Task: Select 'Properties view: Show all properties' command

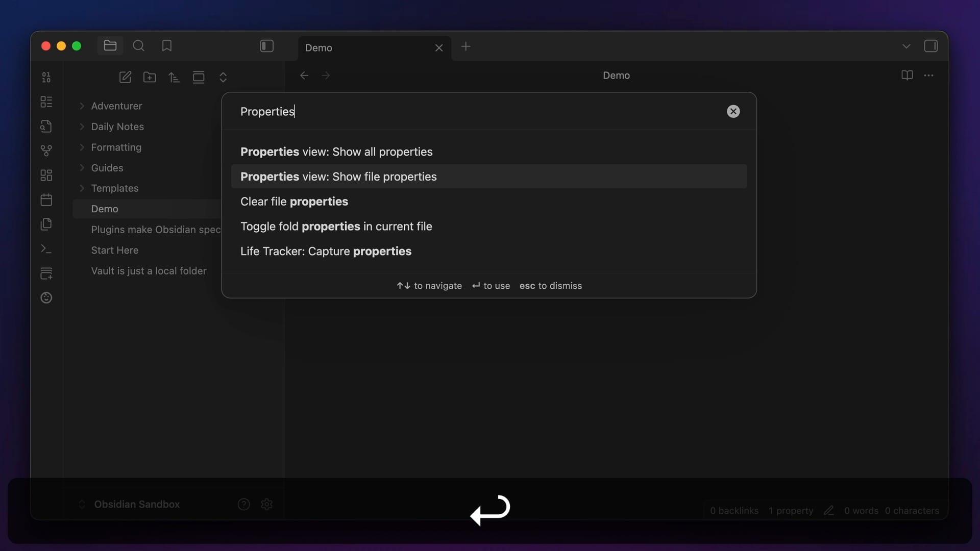Action: (336, 152)
